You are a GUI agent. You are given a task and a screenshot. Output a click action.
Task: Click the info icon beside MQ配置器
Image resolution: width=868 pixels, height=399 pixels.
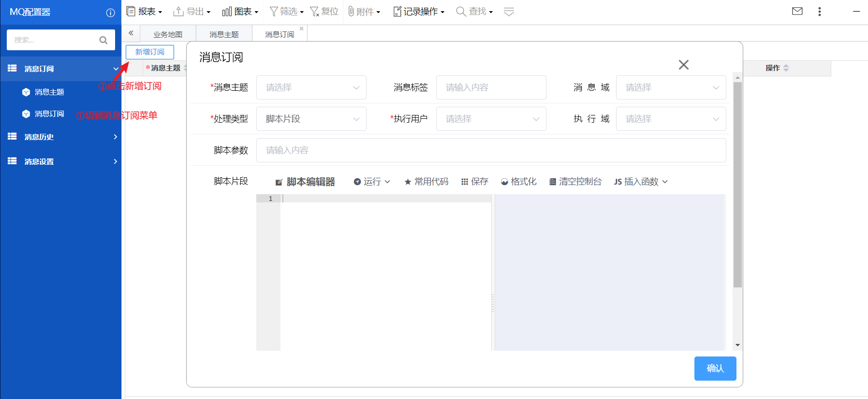click(x=110, y=13)
